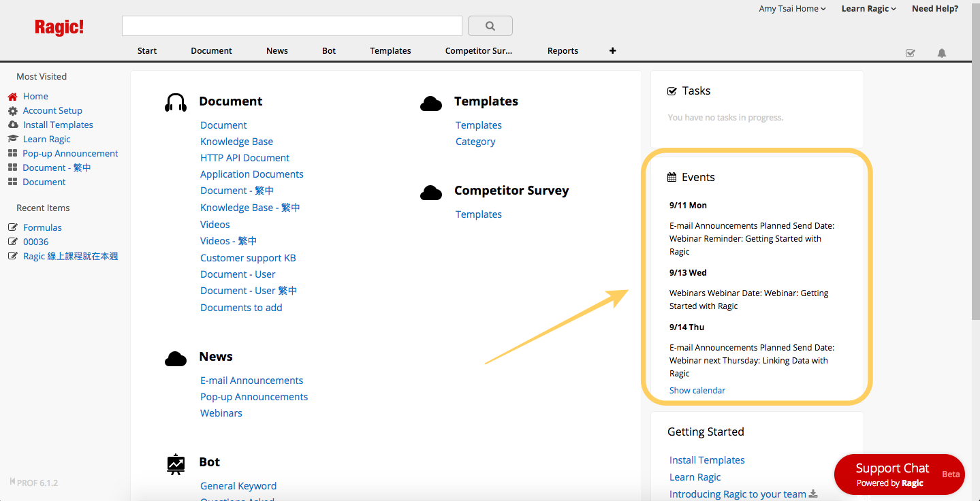Open Customer support KB link
Viewport: 980px width, 501px height.
coord(248,258)
